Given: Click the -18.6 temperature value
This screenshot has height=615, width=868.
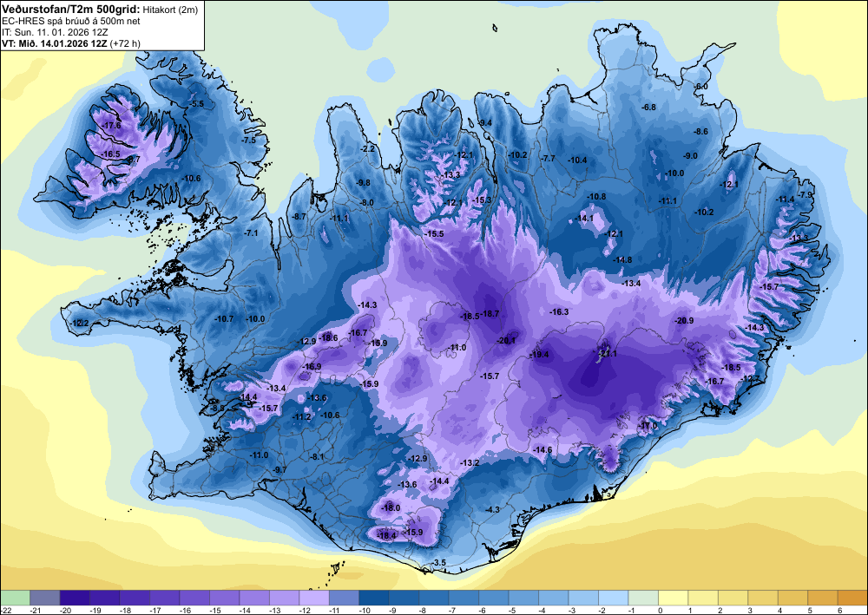Looking at the screenshot, I should (x=329, y=337).
